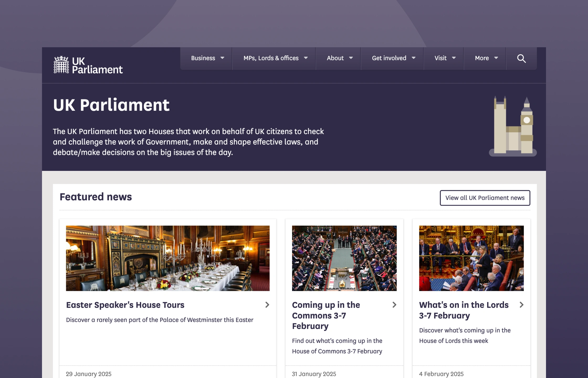This screenshot has width=588, height=378.
Task: Click chevron arrow beside Easter Speaker's House Tours
Action: [267, 305]
